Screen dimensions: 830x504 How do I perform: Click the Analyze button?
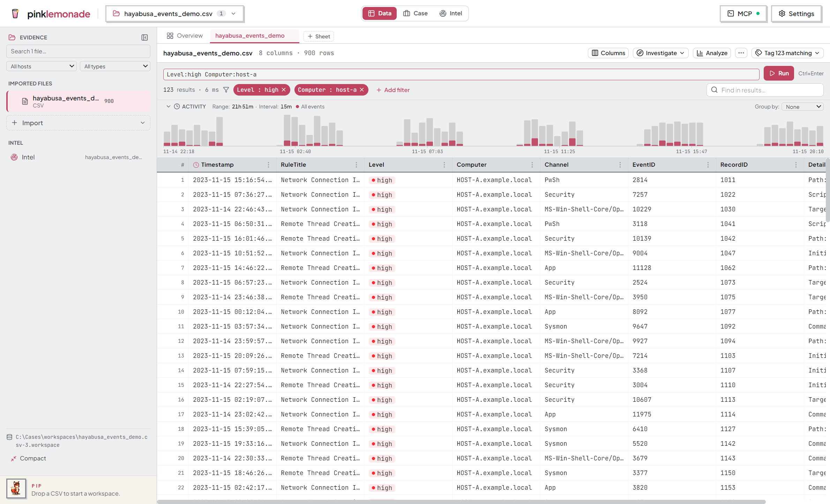712,53
